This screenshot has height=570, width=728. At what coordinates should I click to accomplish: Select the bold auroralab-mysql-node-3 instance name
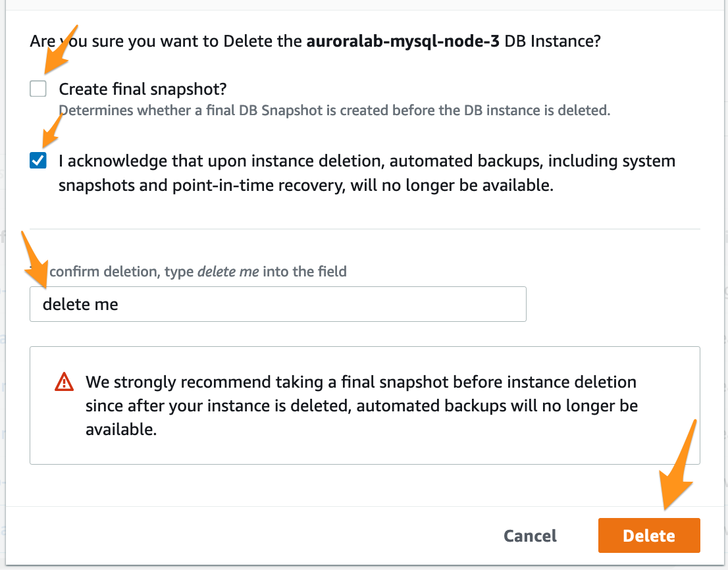tap(403, 41)
